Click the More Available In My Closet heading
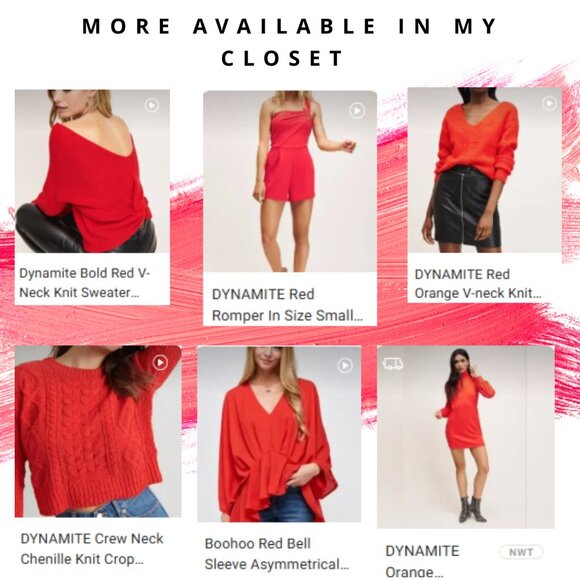Viewport: 580px width, 580px height. coord(290,42)
